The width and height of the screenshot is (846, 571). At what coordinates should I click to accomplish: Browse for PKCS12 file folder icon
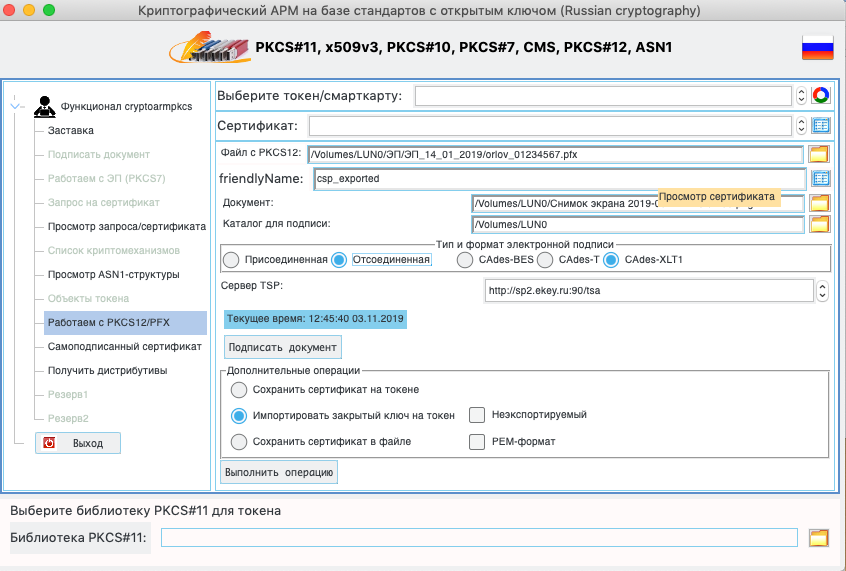tap(819, 154)
